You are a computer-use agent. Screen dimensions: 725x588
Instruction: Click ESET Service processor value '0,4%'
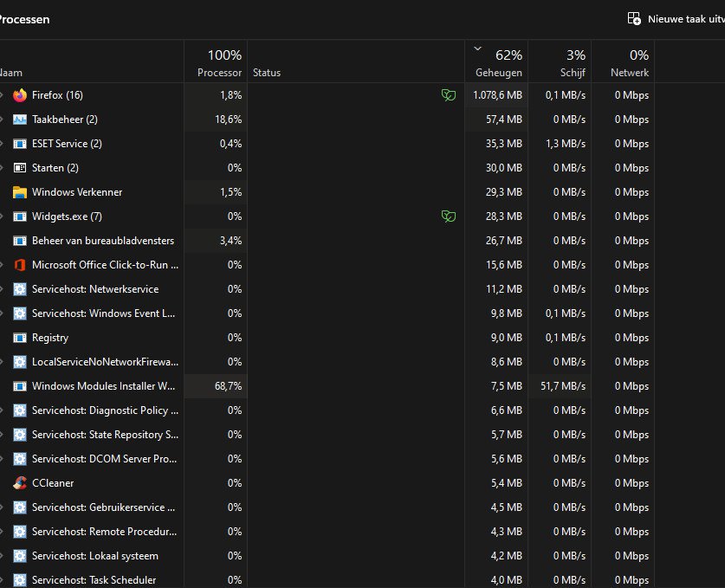tap(230, 144)
